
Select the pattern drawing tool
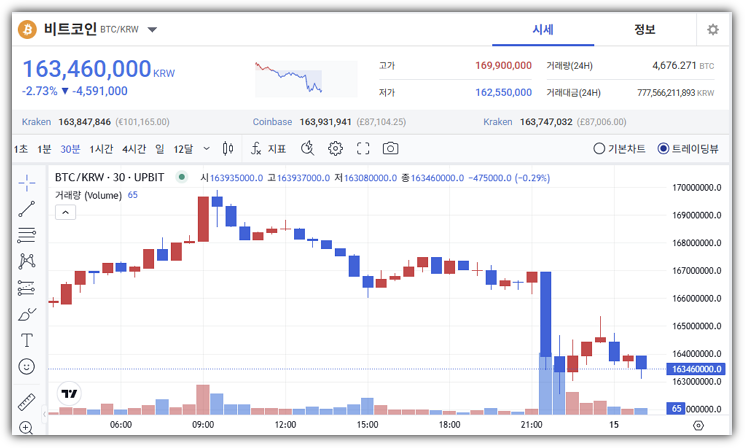[x=27, y=261]
